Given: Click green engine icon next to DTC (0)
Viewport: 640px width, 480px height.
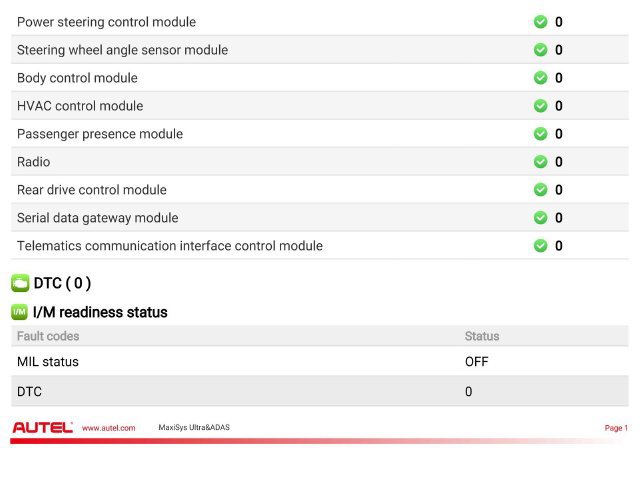Looking at the screenshot, I should [20, 283].
